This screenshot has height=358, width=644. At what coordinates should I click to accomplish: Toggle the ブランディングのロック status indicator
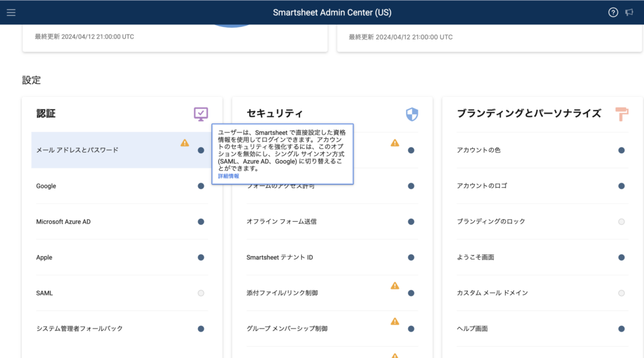621,222
